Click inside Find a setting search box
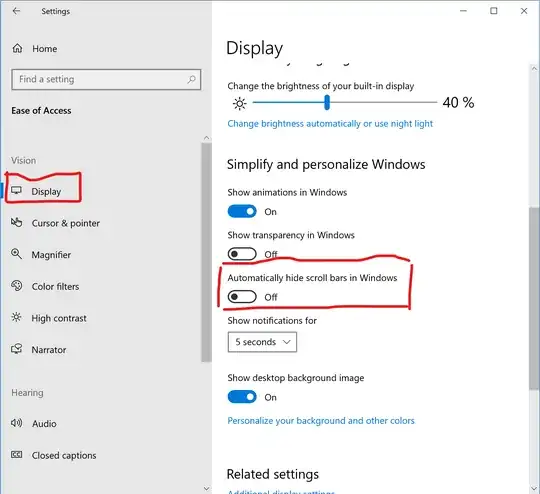 (106, 80)
